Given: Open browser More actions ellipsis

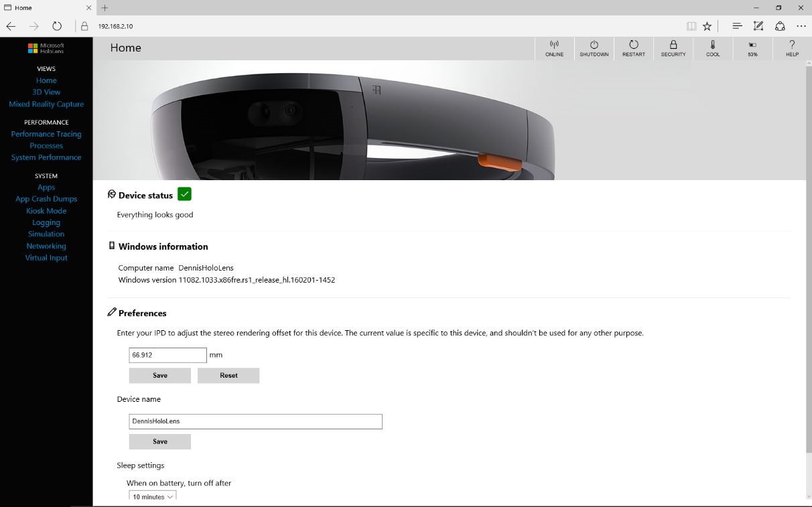Looking at the screenshot, I should [x=801, y=26].
